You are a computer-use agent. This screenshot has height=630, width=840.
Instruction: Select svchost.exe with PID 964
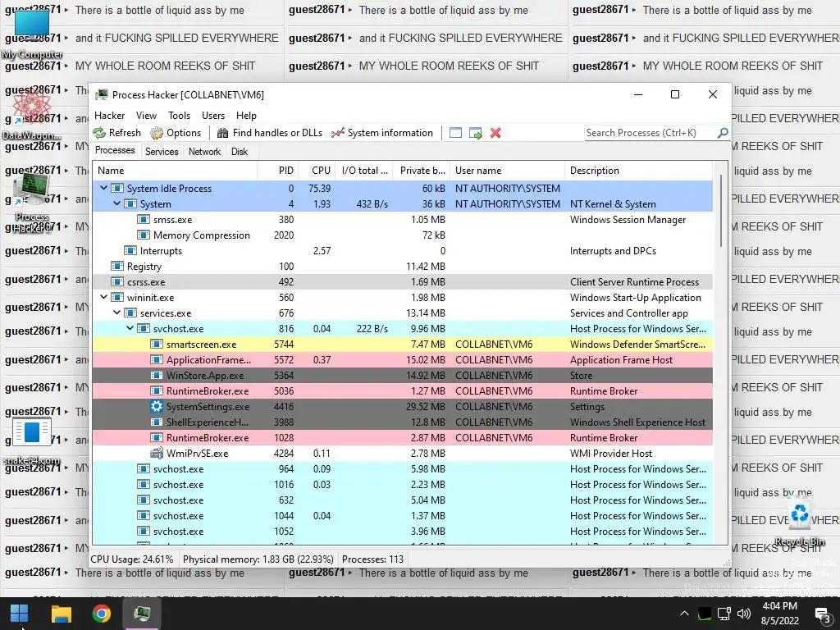click(403, 468)
